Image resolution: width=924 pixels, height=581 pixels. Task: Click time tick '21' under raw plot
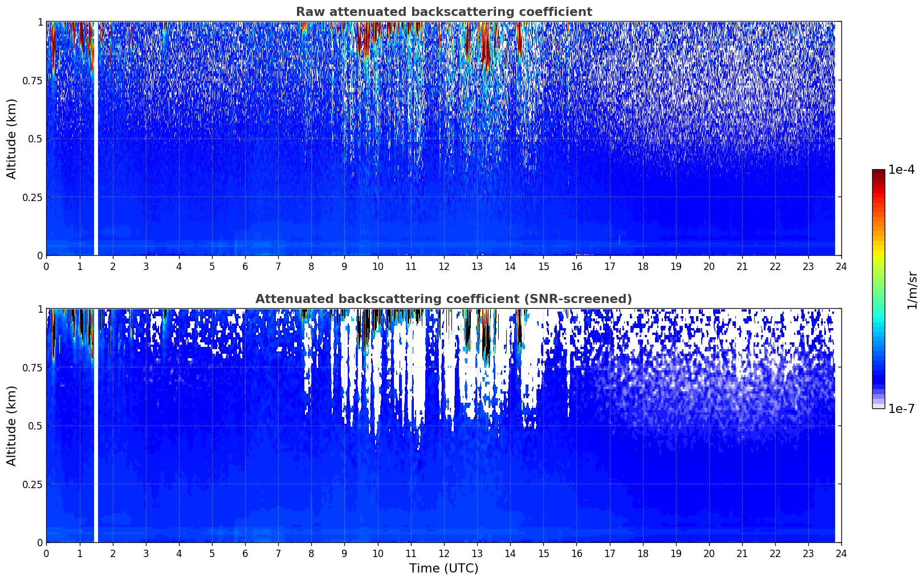coord(742,266)
